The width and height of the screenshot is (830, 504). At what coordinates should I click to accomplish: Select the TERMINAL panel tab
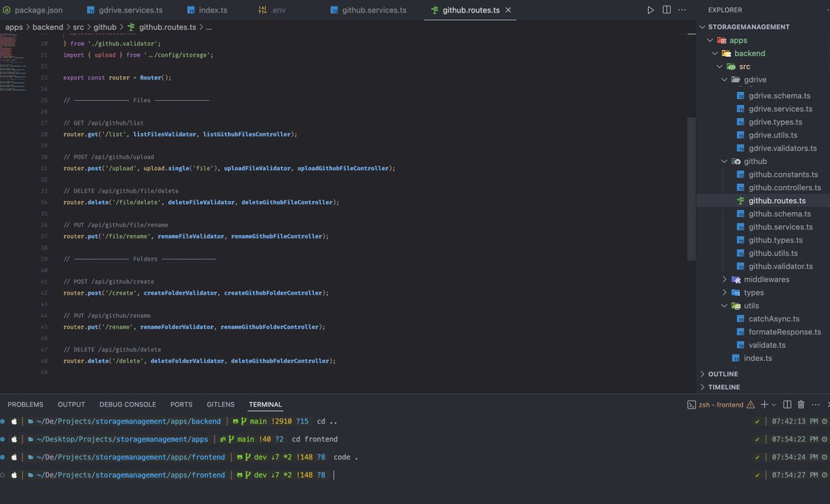[266, 404]
